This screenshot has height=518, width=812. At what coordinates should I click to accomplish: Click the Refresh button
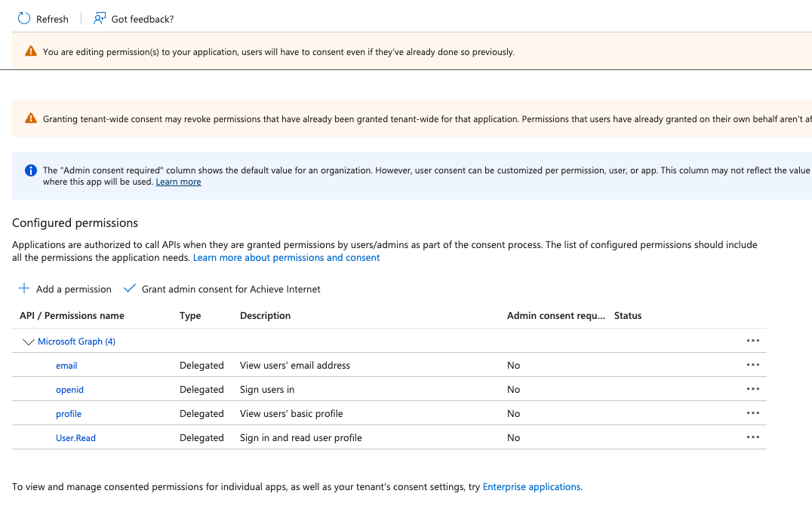click(43, 19)
